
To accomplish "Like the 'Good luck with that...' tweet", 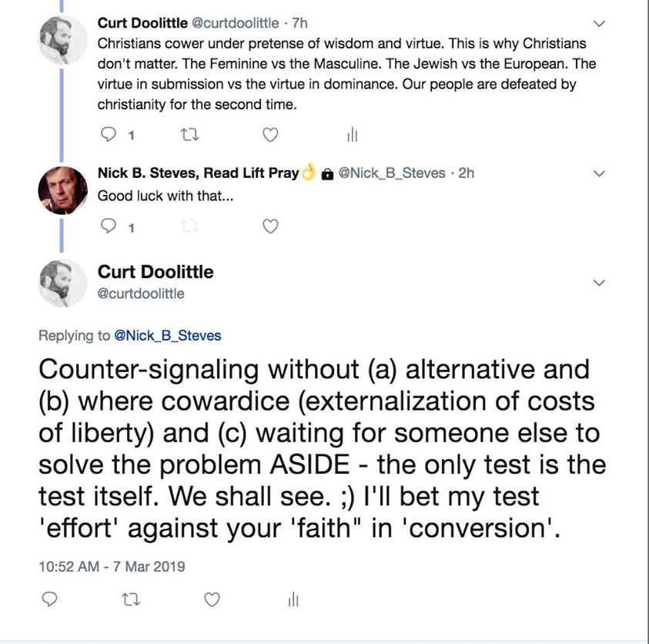I will click(x=270, y=226).
